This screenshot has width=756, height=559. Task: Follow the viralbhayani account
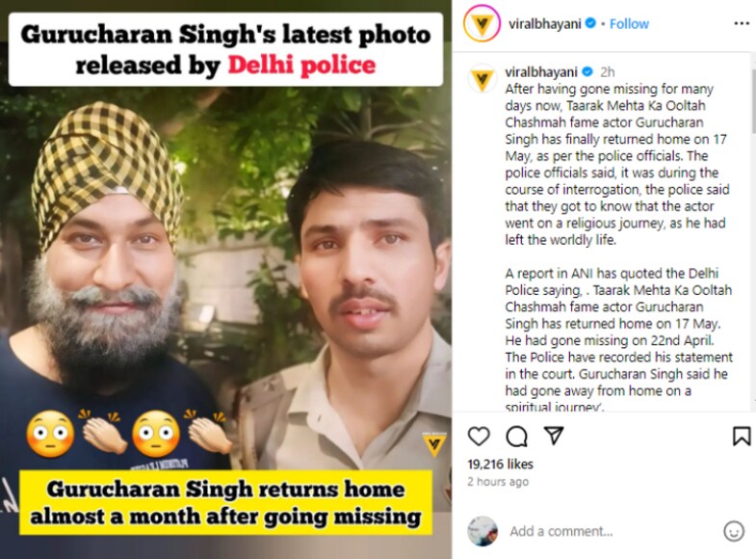coord(629,24)
